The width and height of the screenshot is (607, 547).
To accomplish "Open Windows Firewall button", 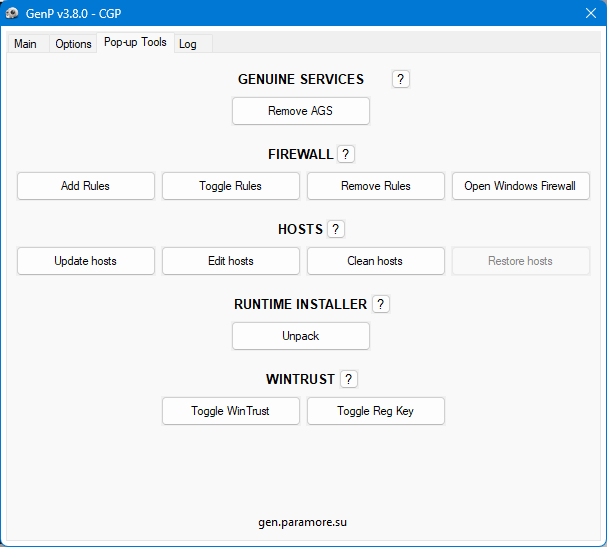I will pyautogui.click(x=521, y=186).
